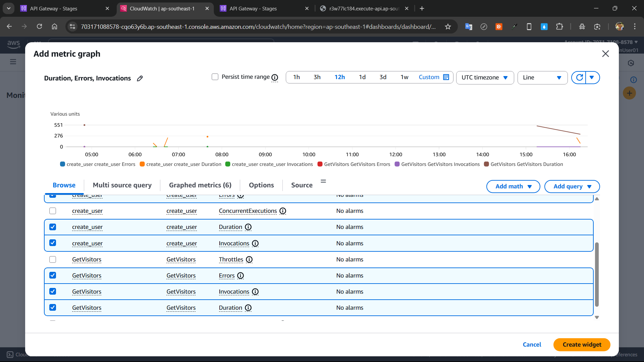Check the GetVisitors Throttles row
The image size is (644, 362).
point(53,259)
